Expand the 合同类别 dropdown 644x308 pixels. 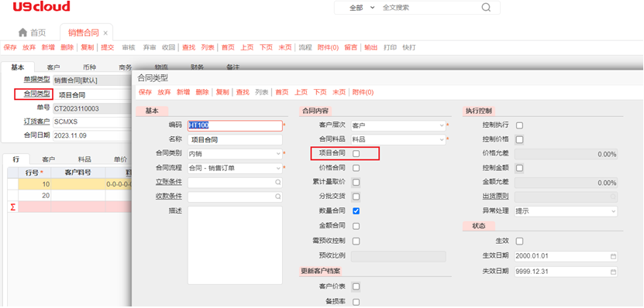[x=278, y=154]
